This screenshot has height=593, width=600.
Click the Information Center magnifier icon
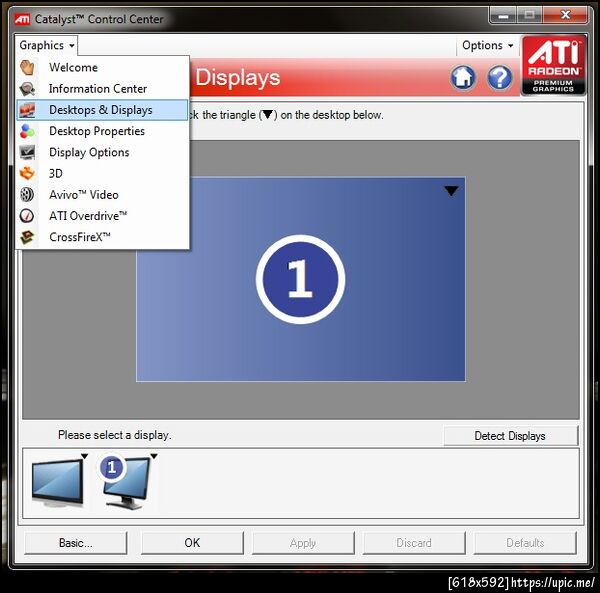(27, 89)
